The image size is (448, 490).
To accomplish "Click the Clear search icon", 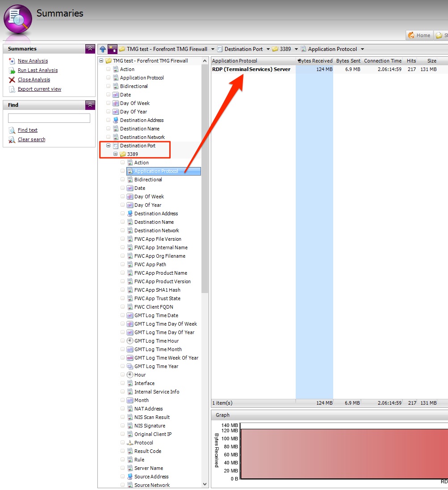I will pyautogui.click(x=12, y=139).
